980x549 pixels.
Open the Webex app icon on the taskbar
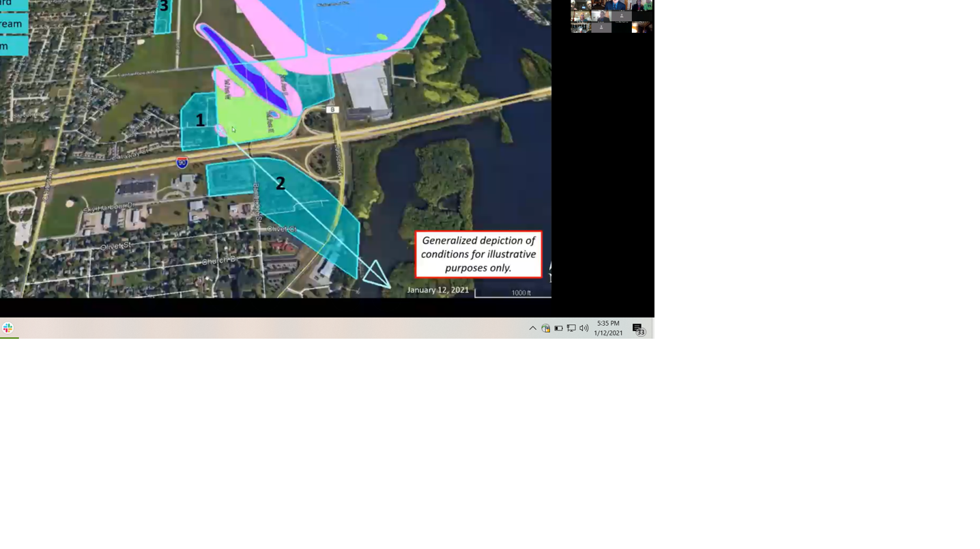8,328
